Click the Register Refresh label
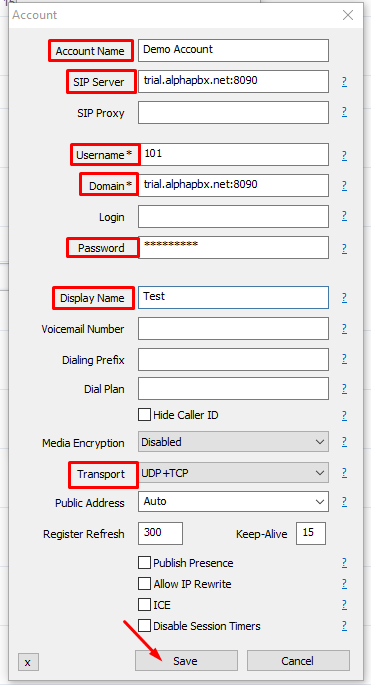Image resolution: width=371 pixels, height=685 pixels. pos(83,534)
